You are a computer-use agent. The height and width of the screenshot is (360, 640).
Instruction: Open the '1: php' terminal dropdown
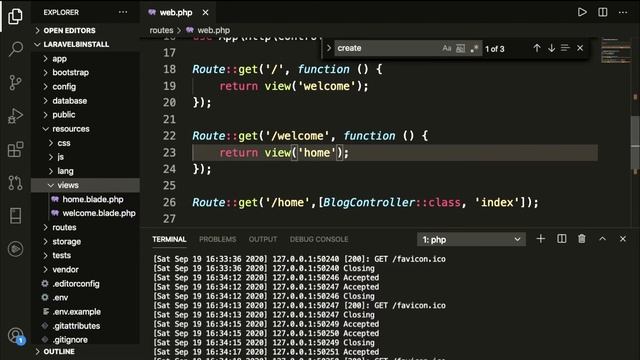[471, 240]
